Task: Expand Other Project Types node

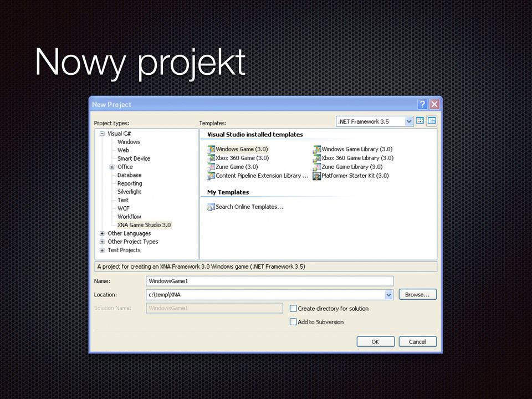Action: 102,242
